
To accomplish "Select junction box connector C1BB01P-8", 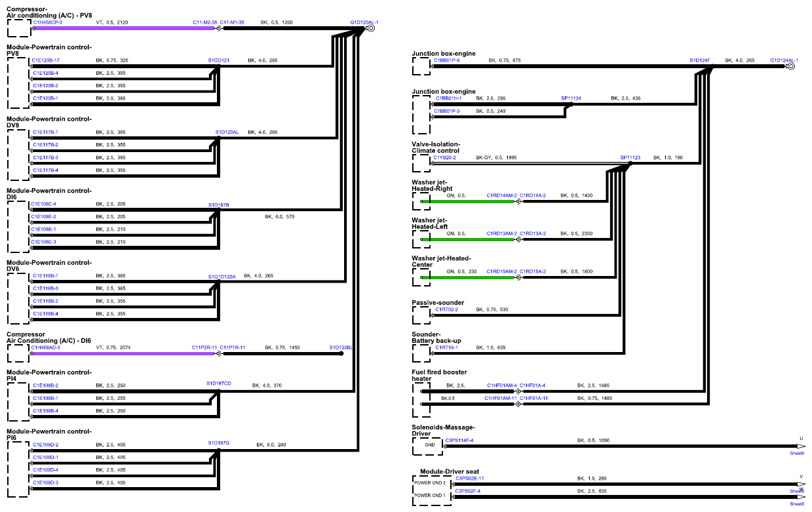I will (447, 60).
